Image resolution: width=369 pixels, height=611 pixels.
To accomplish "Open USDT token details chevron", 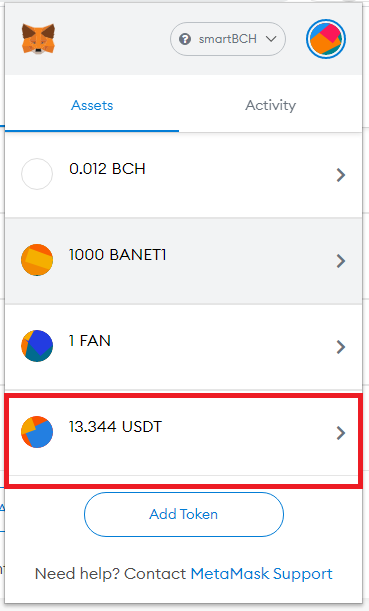I will 341,433.
